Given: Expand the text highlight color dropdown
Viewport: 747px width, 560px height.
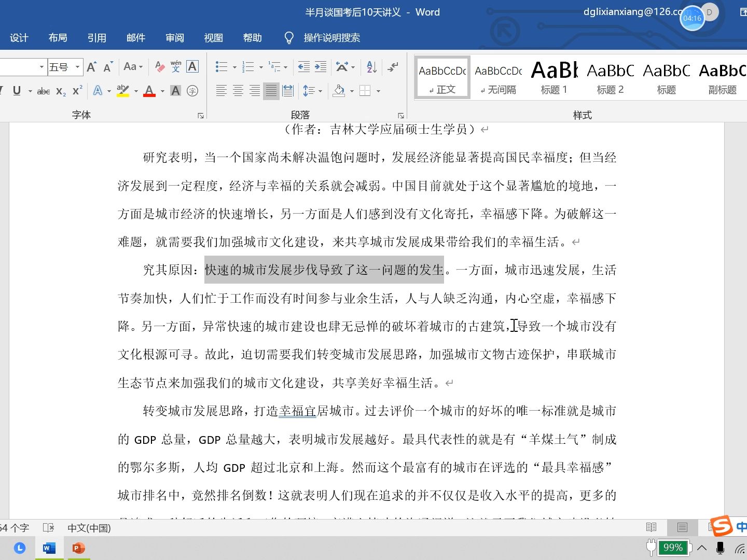Looking at the screenshot, I should (136, 92).
